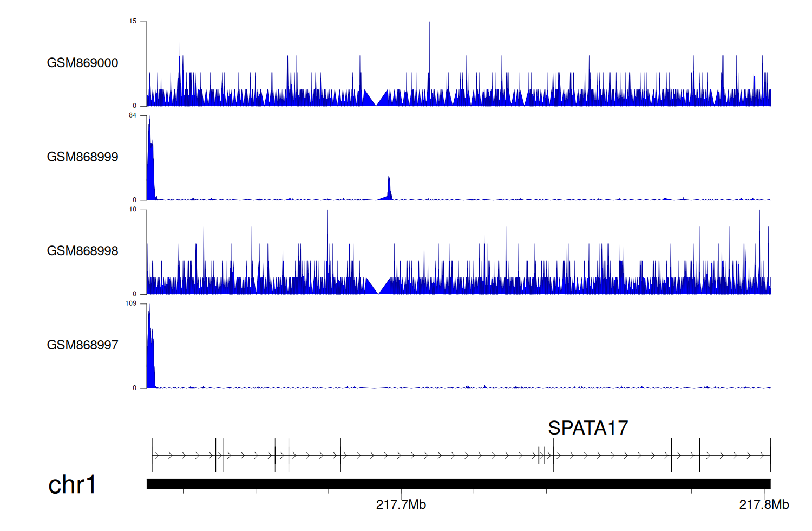Click y-axis maximum value 109
The image size is (812, 531).
click(131, 303)
